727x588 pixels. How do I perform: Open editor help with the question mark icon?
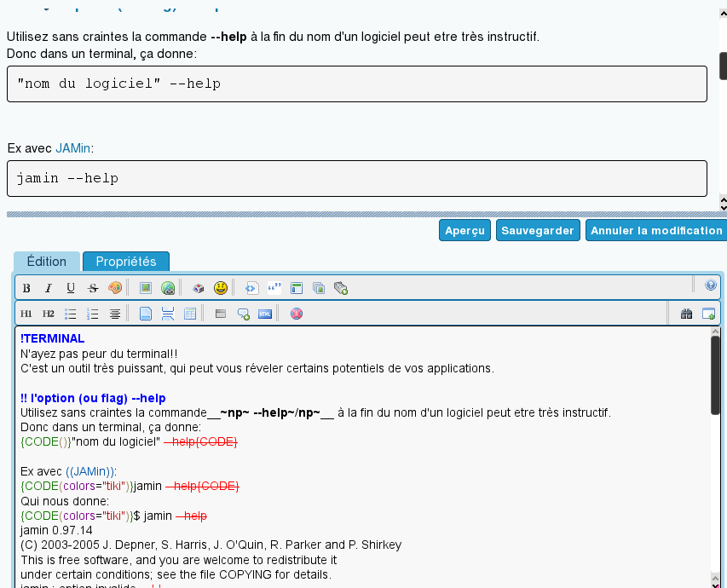tap(710, 285)
